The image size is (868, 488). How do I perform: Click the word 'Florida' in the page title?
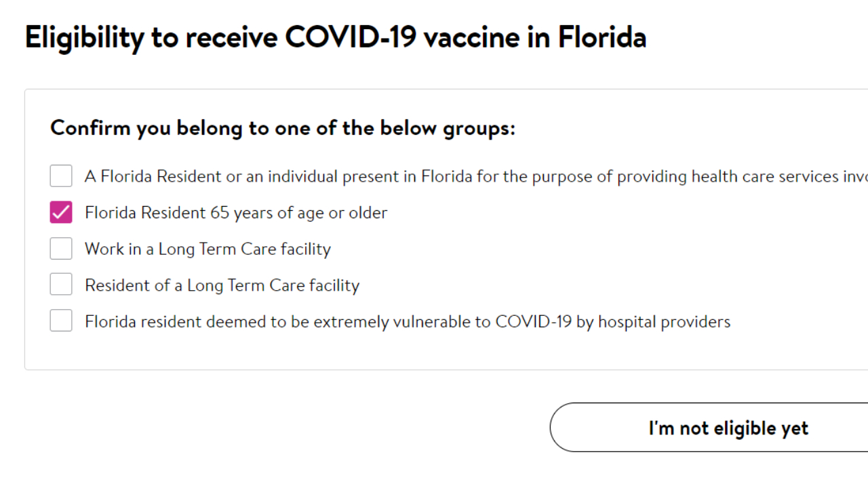point(601,37)
